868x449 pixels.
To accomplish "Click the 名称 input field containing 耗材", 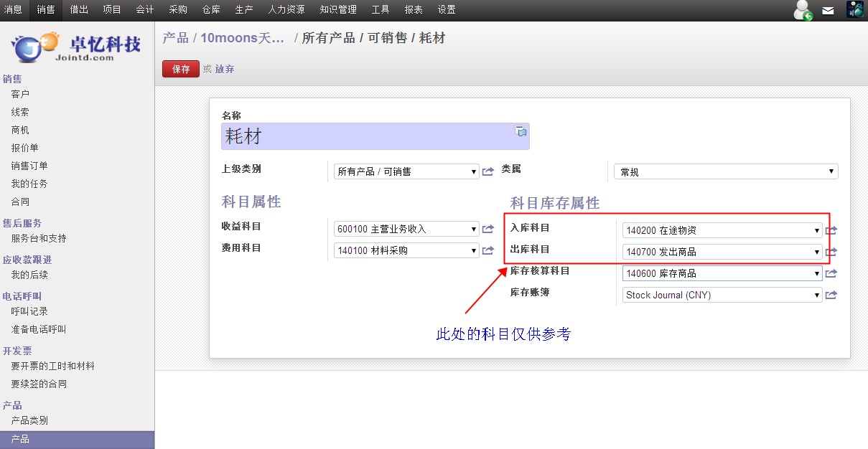I will [x=366, y=136].
